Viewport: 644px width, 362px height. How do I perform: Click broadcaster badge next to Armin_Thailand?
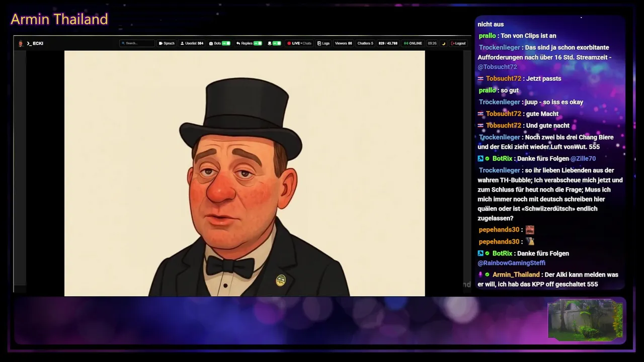tap(480, 275)
